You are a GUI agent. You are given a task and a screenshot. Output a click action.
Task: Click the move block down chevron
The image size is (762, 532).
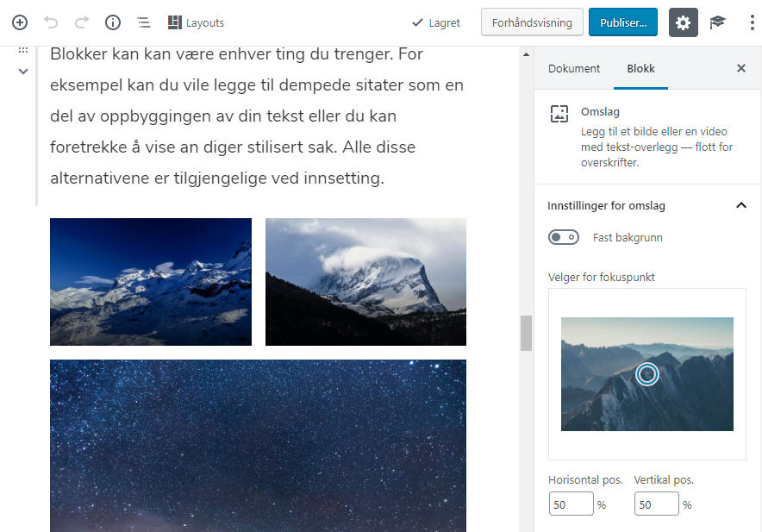(23, 71)
